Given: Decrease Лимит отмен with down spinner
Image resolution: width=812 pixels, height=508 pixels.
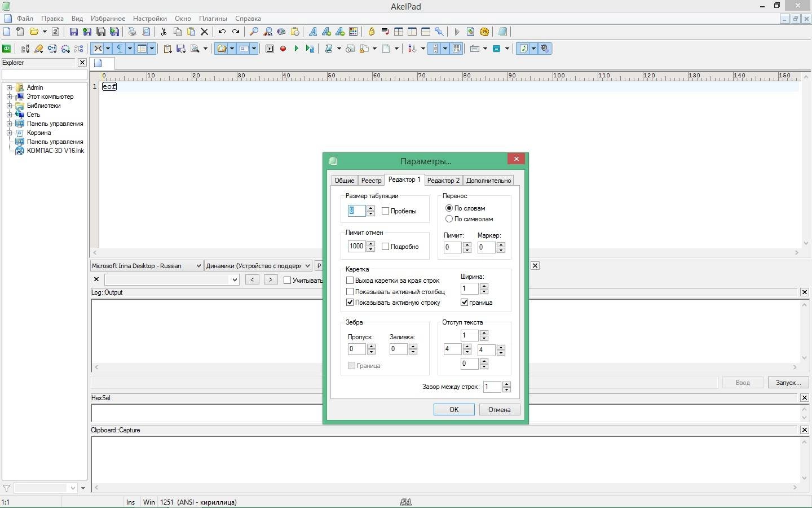Looking at the screenshot, I should point(370,249).
